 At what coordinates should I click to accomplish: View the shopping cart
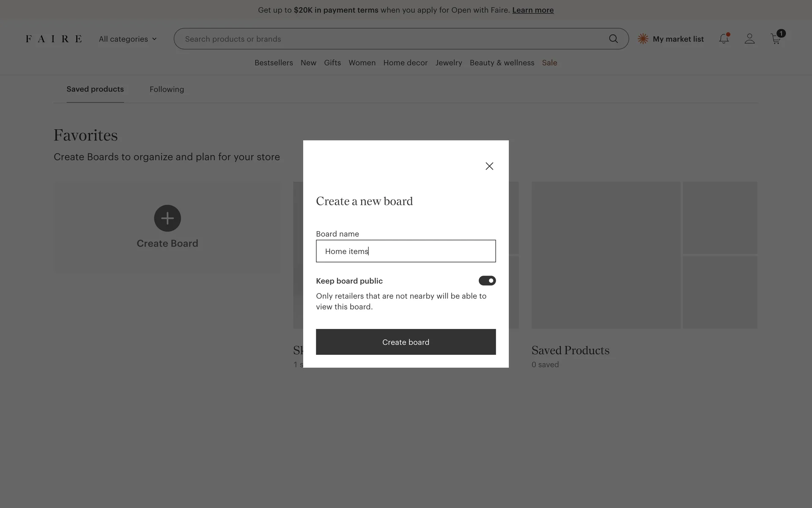click(x=776, y=39)
